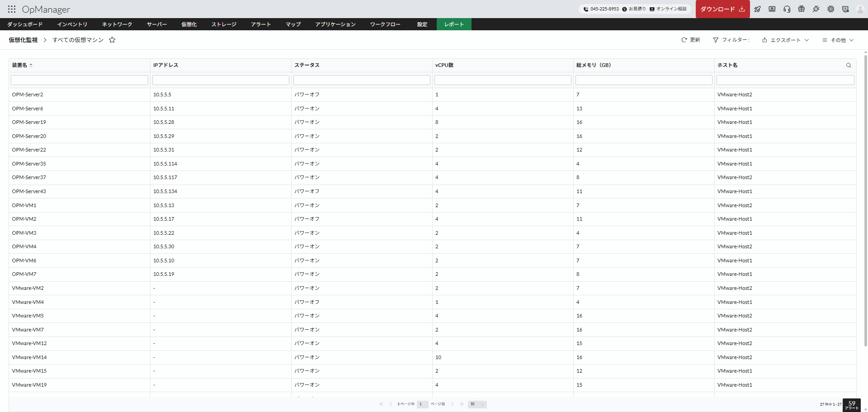
Task: Open the video presentation icon
Action: pos(772,9)
